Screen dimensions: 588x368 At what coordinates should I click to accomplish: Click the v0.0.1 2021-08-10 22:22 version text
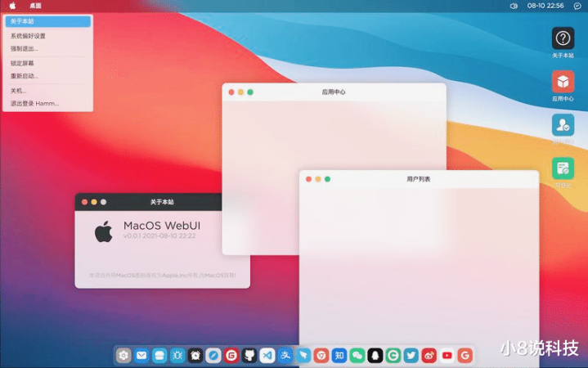point(159,236)
